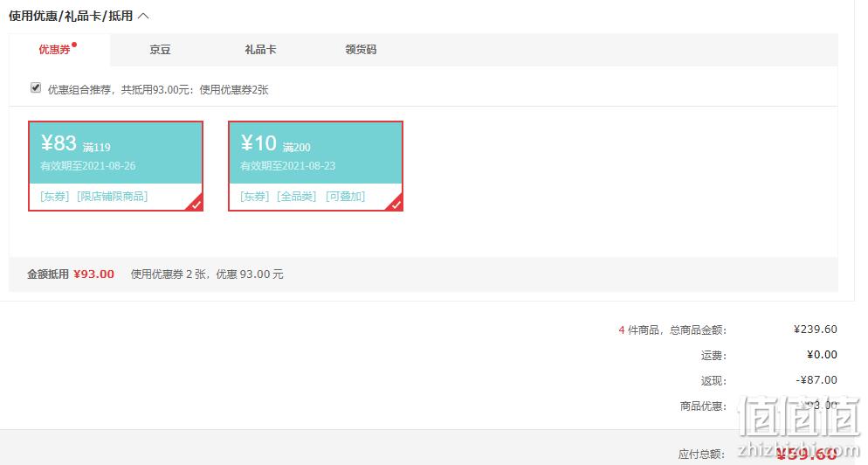Click the 总商品金额 ¥239.60 value
Viewport: 868px width, 465px height.
click(816, 330)
